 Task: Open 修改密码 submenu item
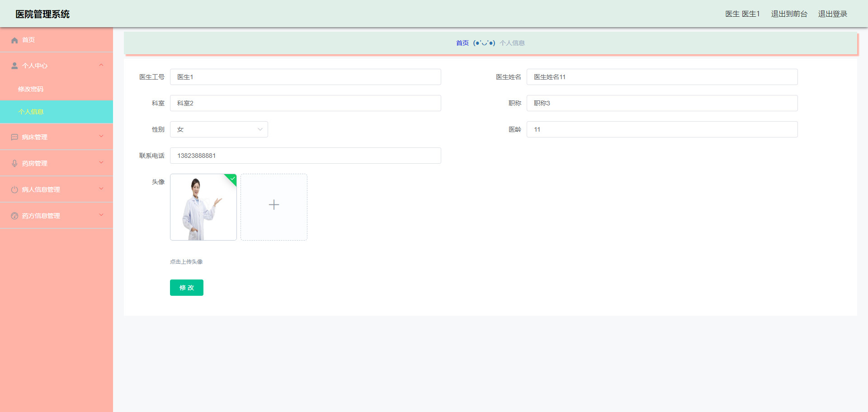57,89
